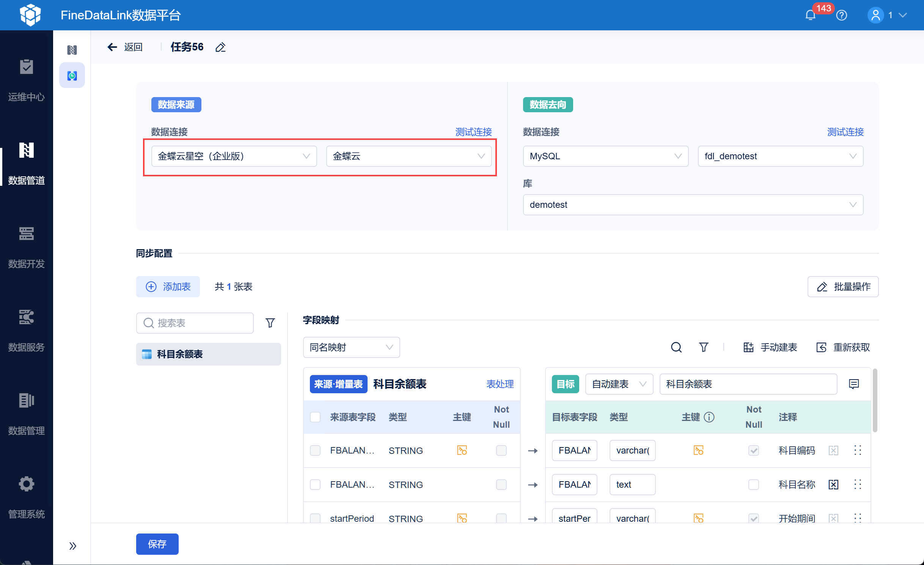Click 主键 info icon in target header
Screen dimensions: 924x565
click(709, 417)
